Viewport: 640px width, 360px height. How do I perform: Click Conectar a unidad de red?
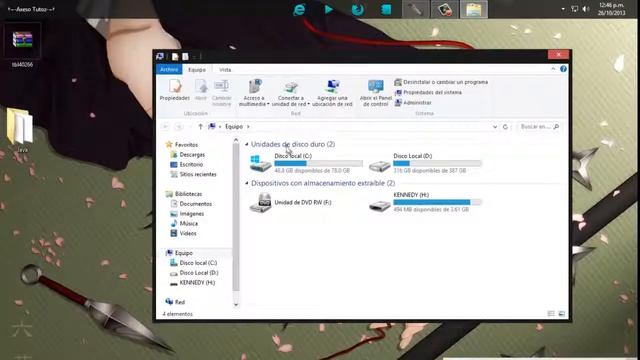click(x=291, y=93)
